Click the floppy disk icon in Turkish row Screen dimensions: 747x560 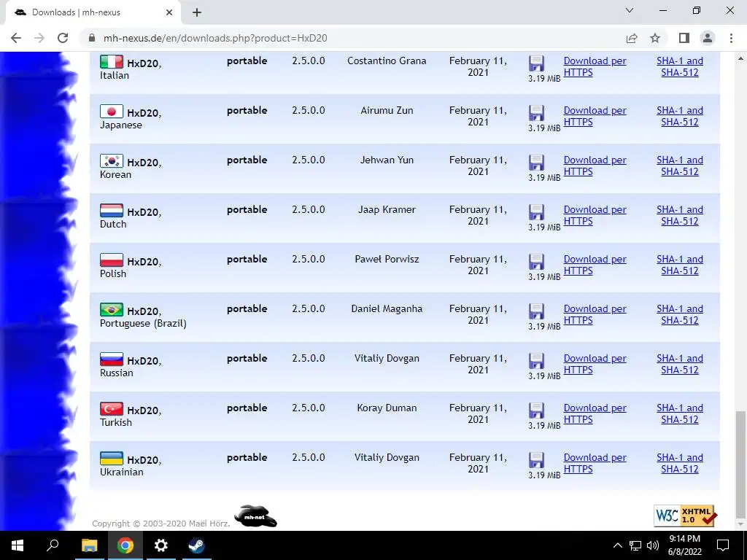click(x=536, y=410)
